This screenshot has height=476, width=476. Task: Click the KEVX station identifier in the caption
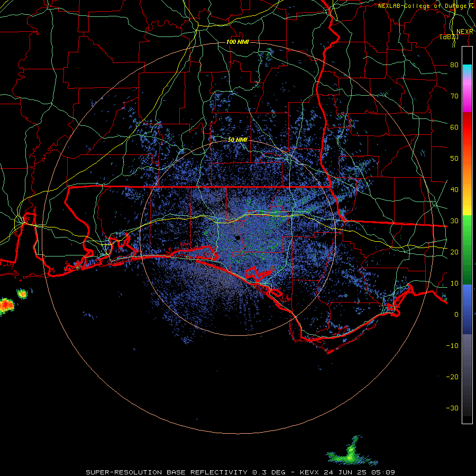[x=310, y=472]
